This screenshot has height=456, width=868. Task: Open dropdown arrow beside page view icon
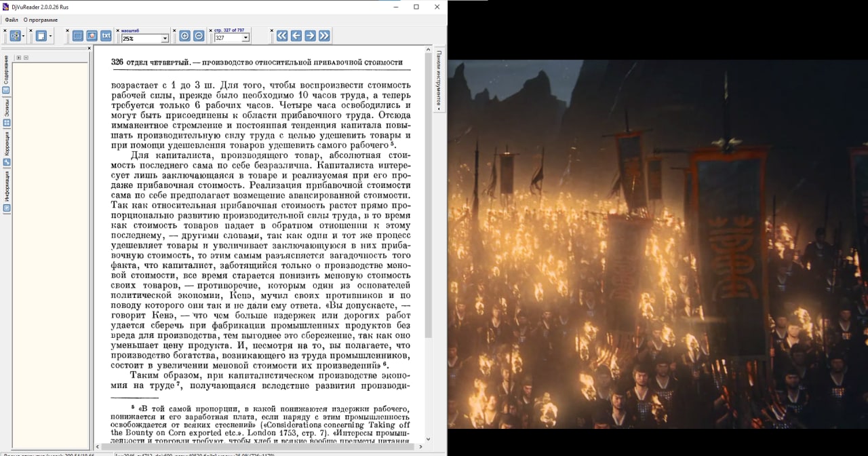tap(51, 36)
